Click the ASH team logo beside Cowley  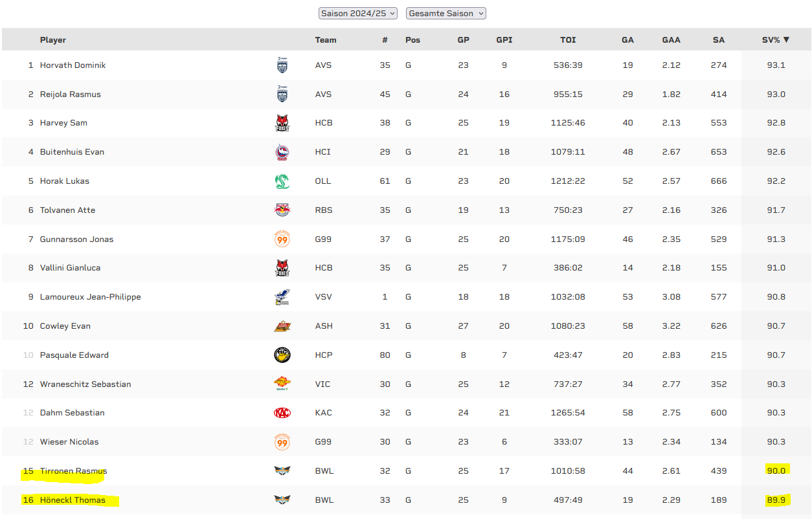click(282, 326)
